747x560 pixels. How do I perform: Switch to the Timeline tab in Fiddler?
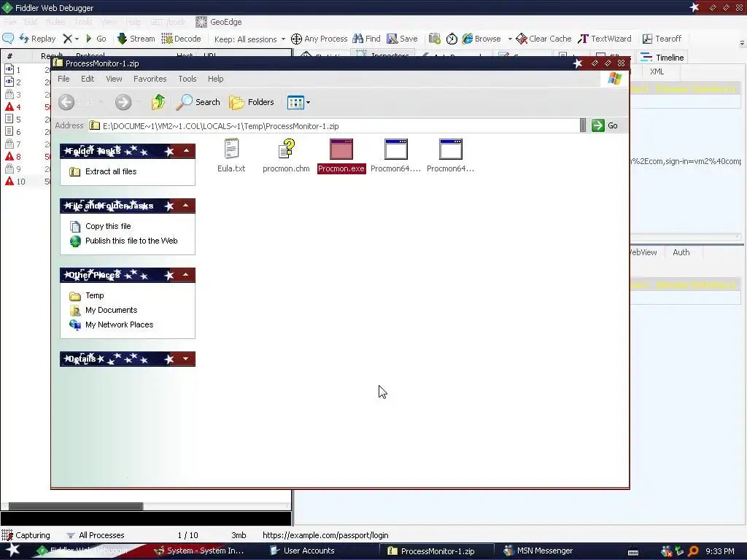pyautogui.click(x=662, y=57)
